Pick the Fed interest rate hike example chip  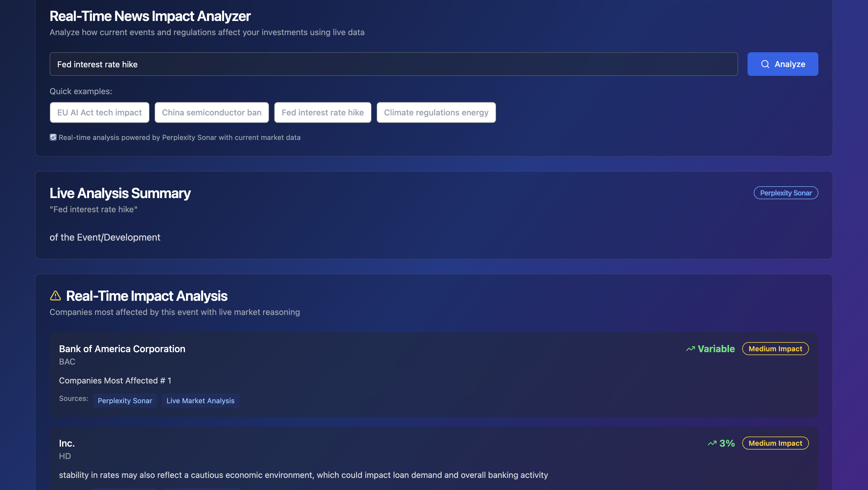[x=322, y=112]
